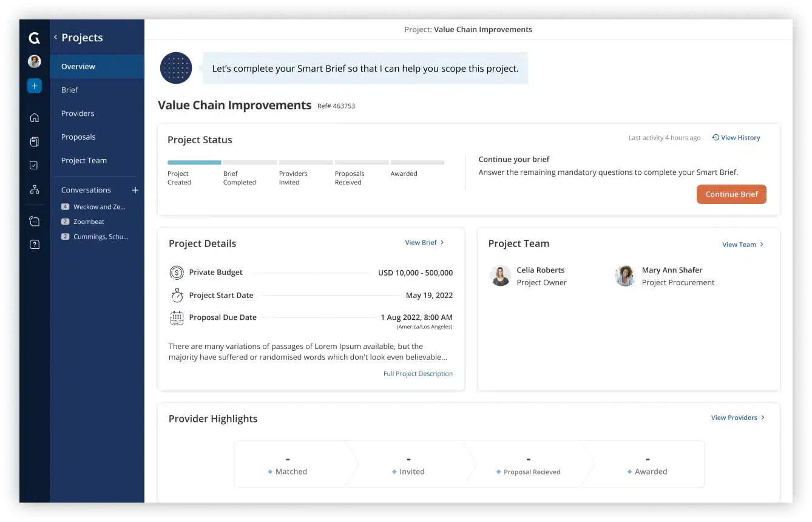Click the Continue Brief button

pyautogui.click(x=731, y=194)
